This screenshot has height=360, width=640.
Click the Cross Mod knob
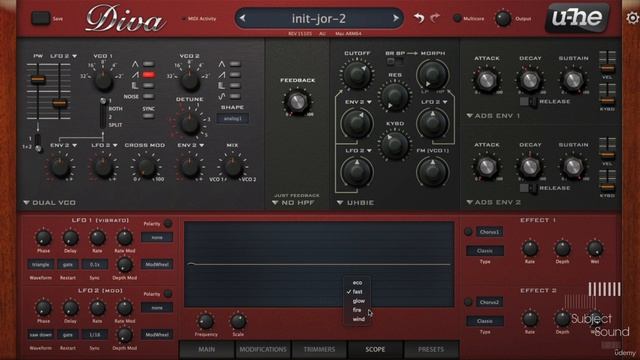pyautogui.click(x=146, y=167)
